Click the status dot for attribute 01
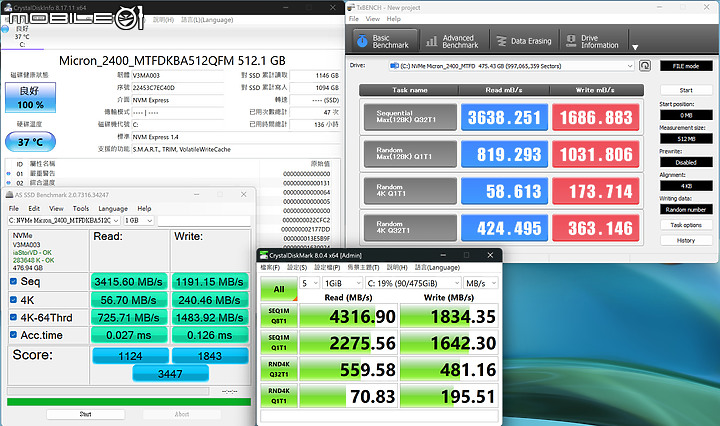The height and width of the screenshot is (426, 720). (9, 174)
